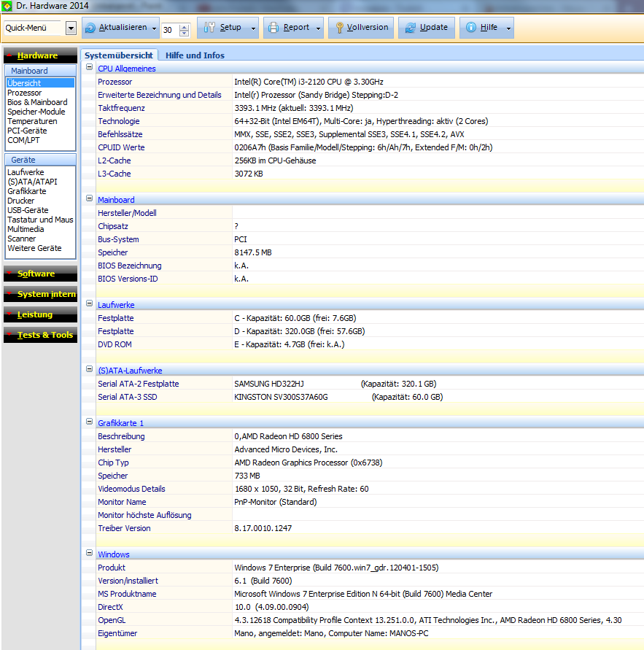Viewport: 644px width, 650px height.
Task: Click the Setup tools icon
Action: (209, 28)
